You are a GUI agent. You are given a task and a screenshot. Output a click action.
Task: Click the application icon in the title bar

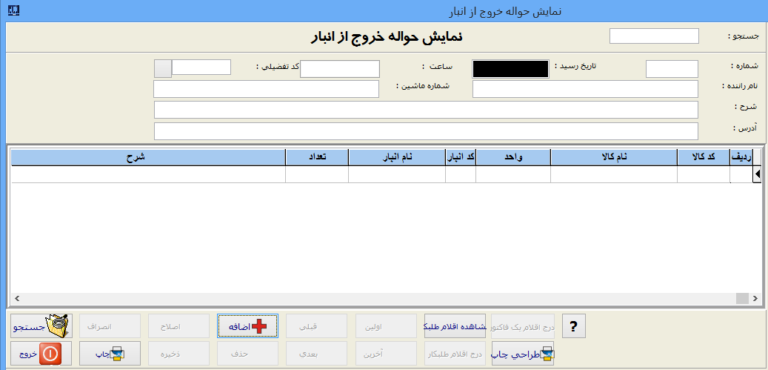[x=14, y=10]
